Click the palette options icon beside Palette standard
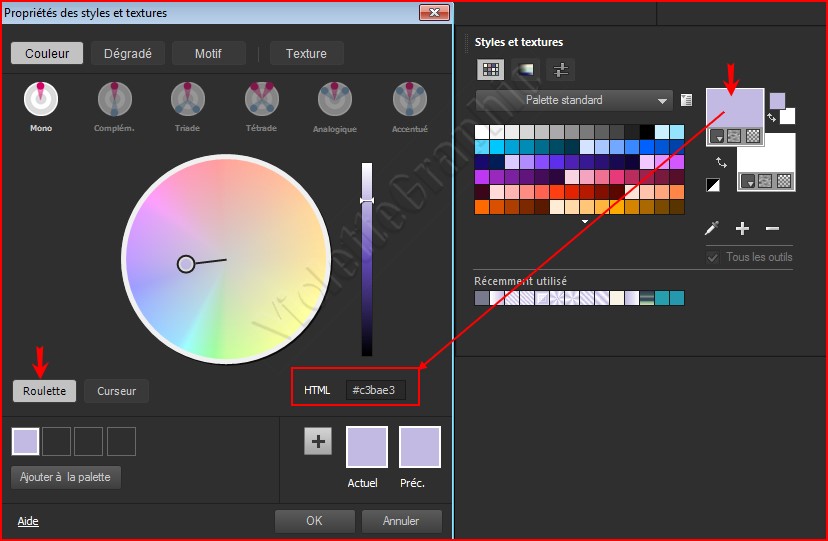Image resolution: width=828 pixels, height=541 pixels. click(686, 100)
